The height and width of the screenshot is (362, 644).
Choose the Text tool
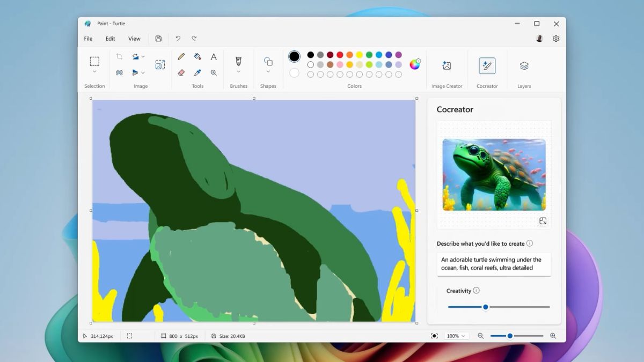(x=214, y=57)
